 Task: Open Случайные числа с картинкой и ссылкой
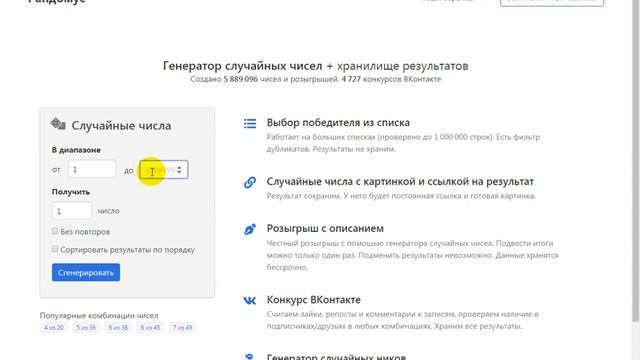pos(400,182)
